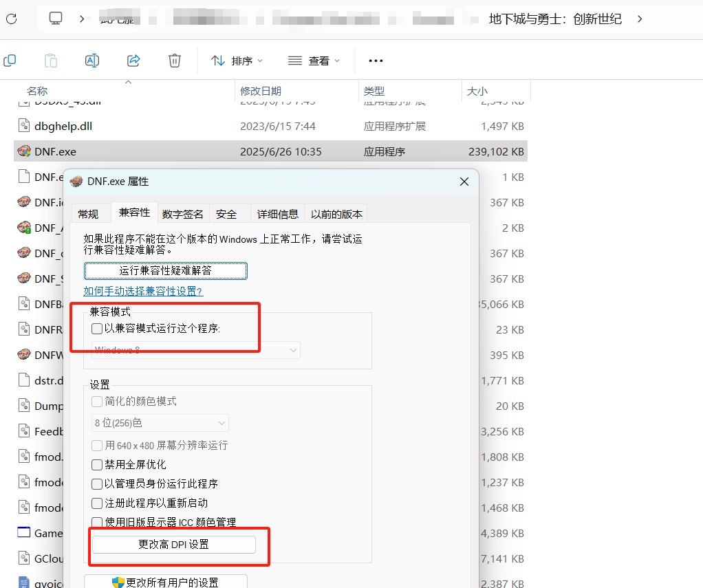This screenshot has width=703, height=588.
Task: Open the 查看 view dropdown
Action: click(x=314, y=61)
